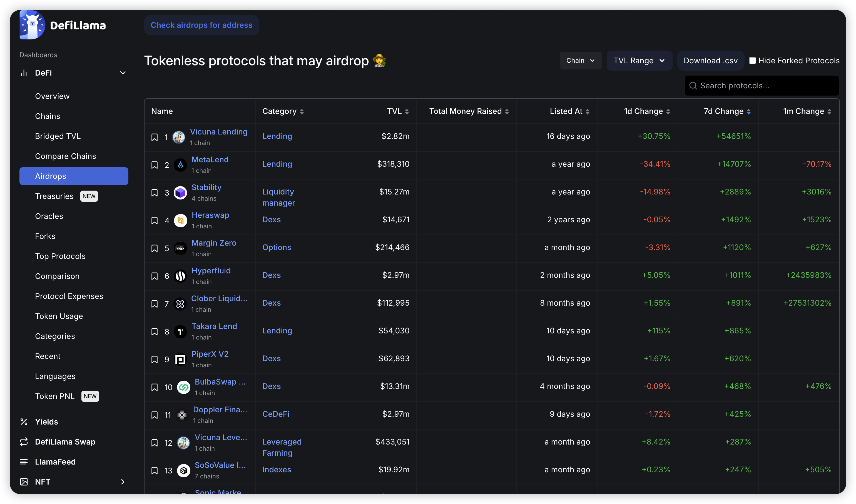Check Hide Forked Protocols checkbox
The image size is (856, 504).
(x=752, y=61)
